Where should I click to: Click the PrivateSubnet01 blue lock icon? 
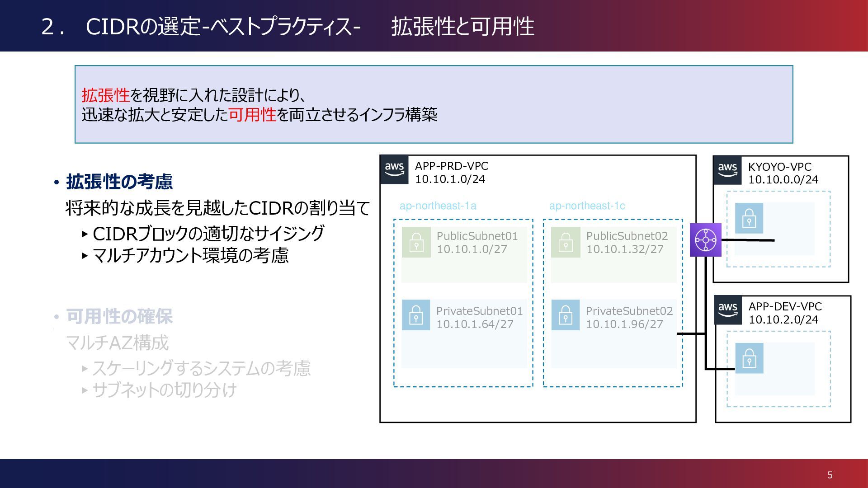[415, 315]
